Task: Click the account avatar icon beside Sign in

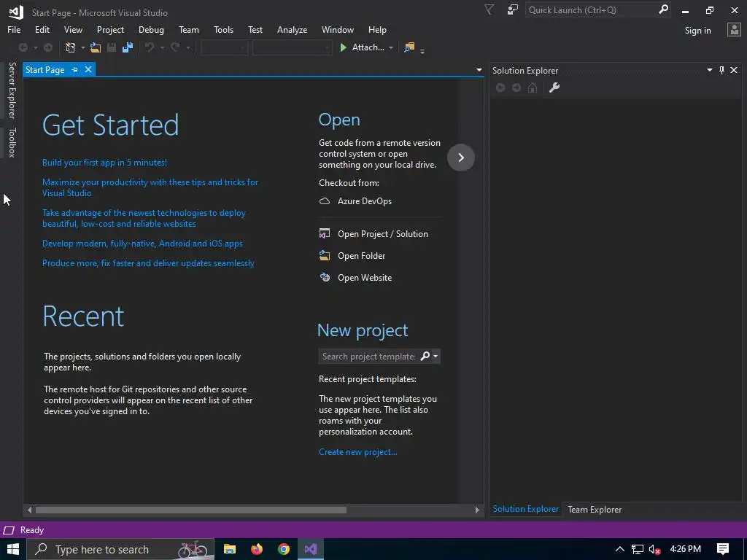Action: (734, 30)
